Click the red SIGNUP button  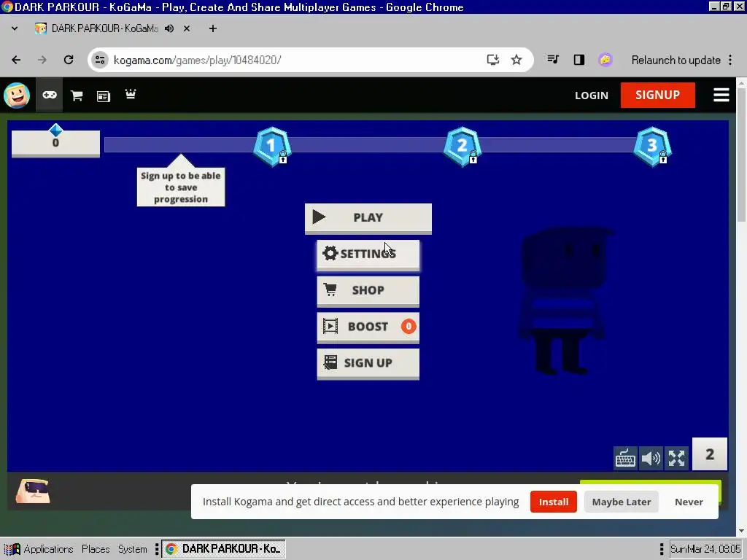657,95
